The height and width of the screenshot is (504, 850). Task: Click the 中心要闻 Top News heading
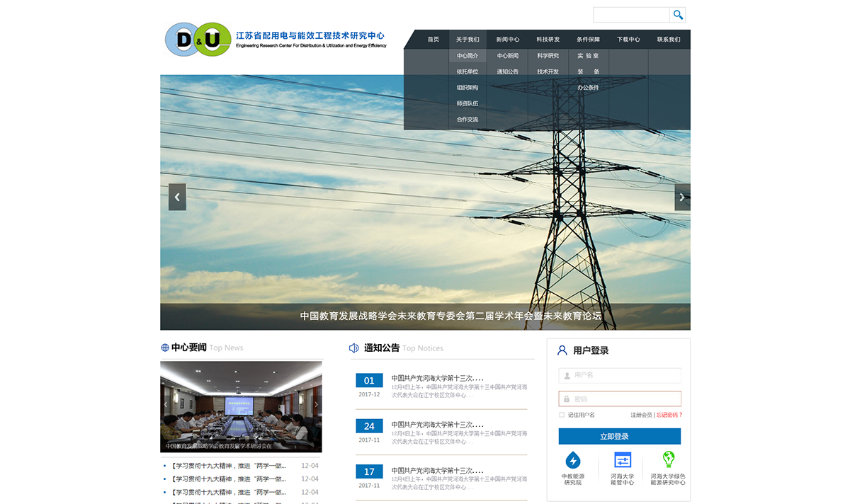tap(208, 348)
